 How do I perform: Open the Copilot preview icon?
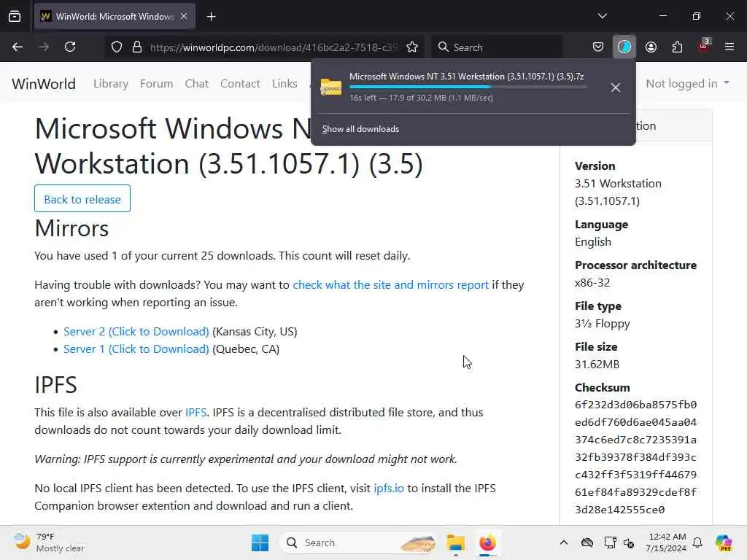pos(724,542)
